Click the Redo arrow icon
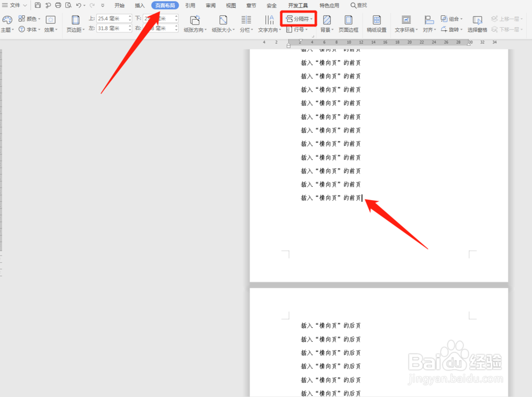Viewport: 532px width, 397px height. tap(92, 5)
